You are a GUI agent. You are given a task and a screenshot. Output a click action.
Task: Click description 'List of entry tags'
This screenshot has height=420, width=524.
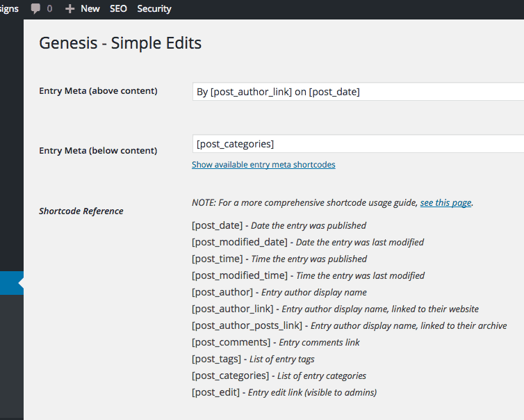pyautogui.click(x=281, y=360)
